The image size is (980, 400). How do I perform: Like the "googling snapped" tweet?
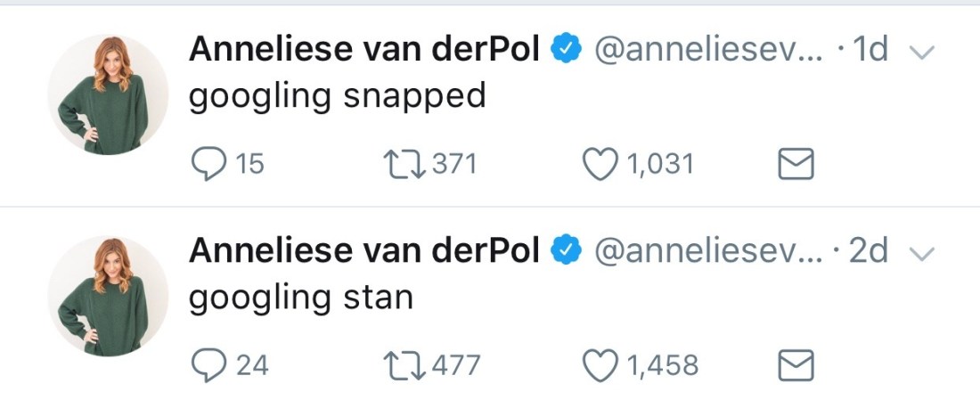(x=600, y=164)
